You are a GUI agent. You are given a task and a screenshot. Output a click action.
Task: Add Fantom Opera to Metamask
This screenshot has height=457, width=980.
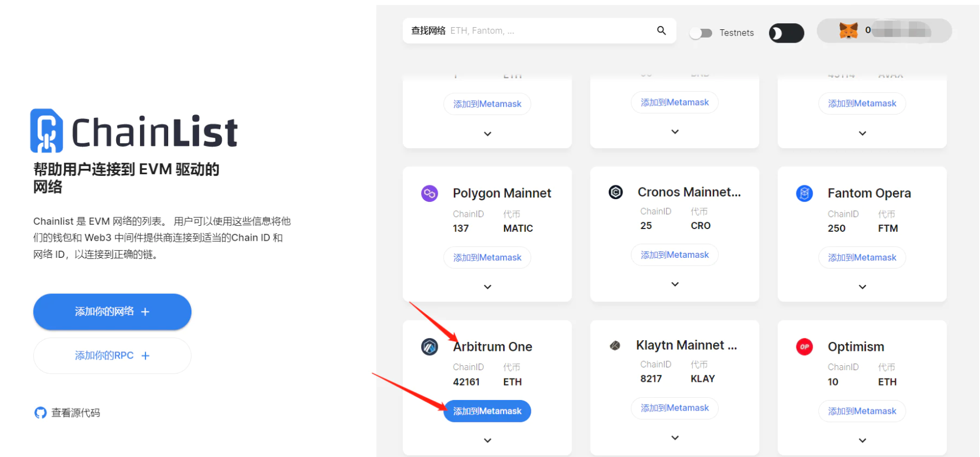[x=862, y=258]
